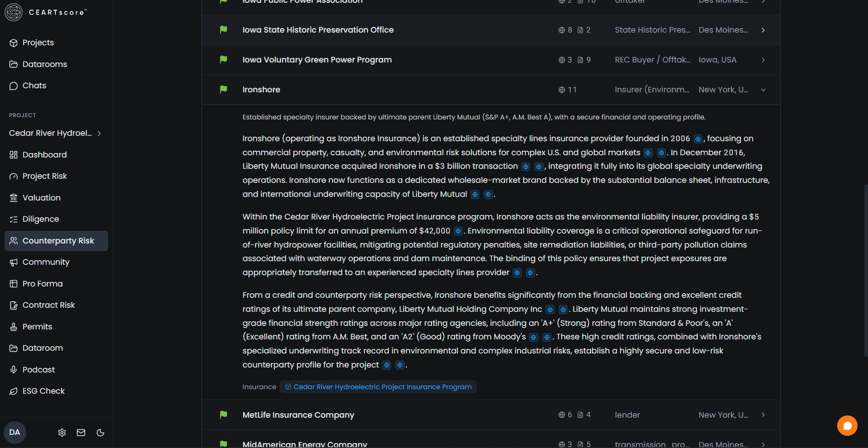Viewport: 868px width, 448px height.
Task: Open the mail envelope icon
Action: click(x=81, y=433)
